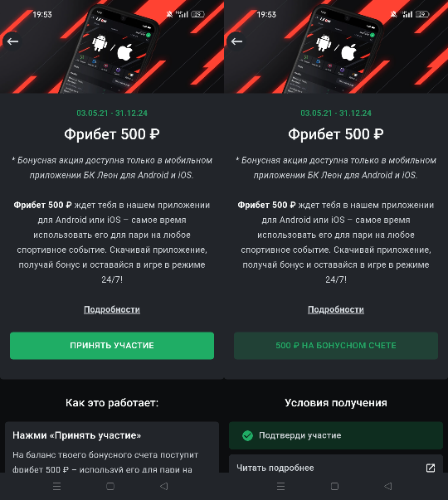
Task: Tap Apple logo on left promo banner
Action: pyautogui.click(x=125, y=52)
